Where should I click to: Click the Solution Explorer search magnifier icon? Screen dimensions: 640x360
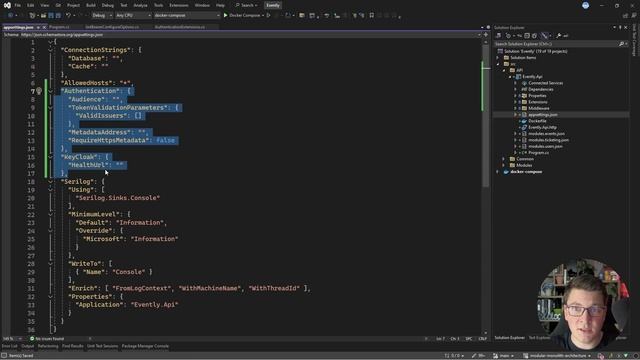[621, 44]
